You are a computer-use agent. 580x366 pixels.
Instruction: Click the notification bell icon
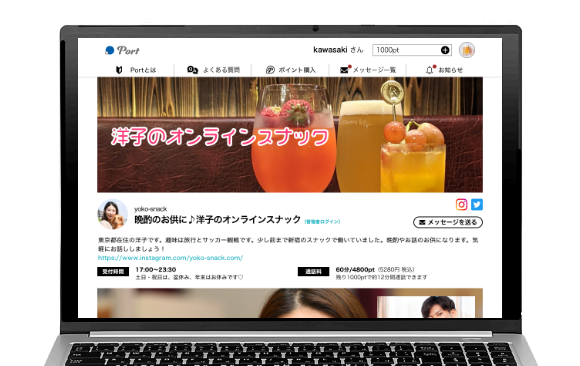pyautogui.click(x=429, y=70)
